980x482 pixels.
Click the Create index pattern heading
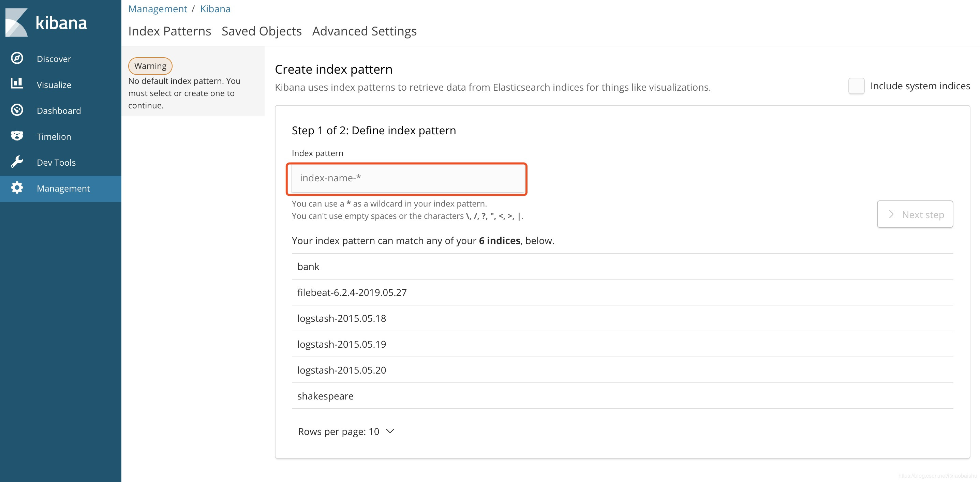tap(333, 69)
